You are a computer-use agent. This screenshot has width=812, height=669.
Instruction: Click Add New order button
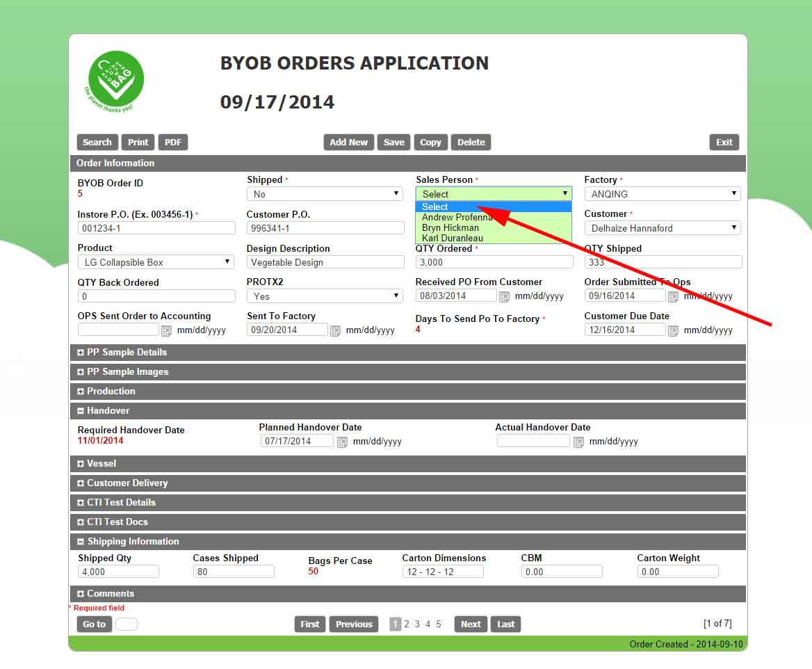(x=348, y=143)
